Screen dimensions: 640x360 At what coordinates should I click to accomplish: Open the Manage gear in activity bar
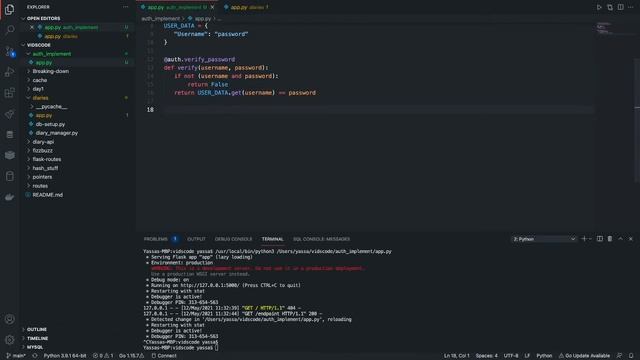click(10, 340)
